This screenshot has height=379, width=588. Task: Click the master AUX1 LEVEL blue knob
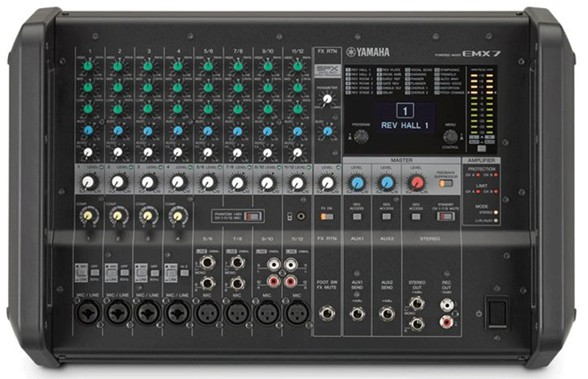click(x=357, y=183)
